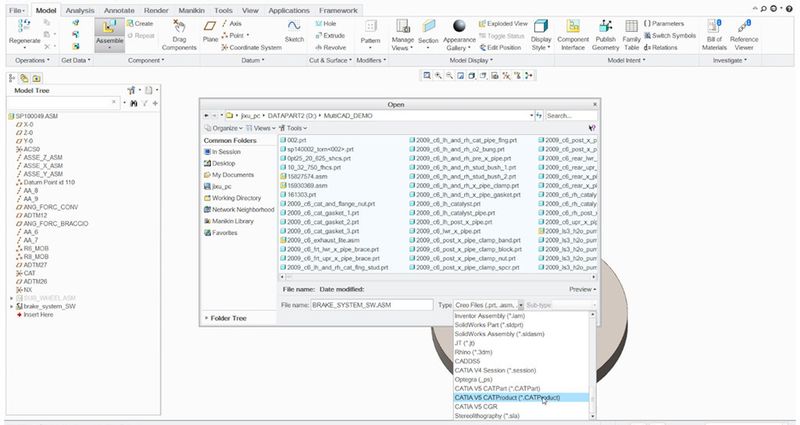
Task: Switch to the Analysis tab
Action: [x=80, y=10]
